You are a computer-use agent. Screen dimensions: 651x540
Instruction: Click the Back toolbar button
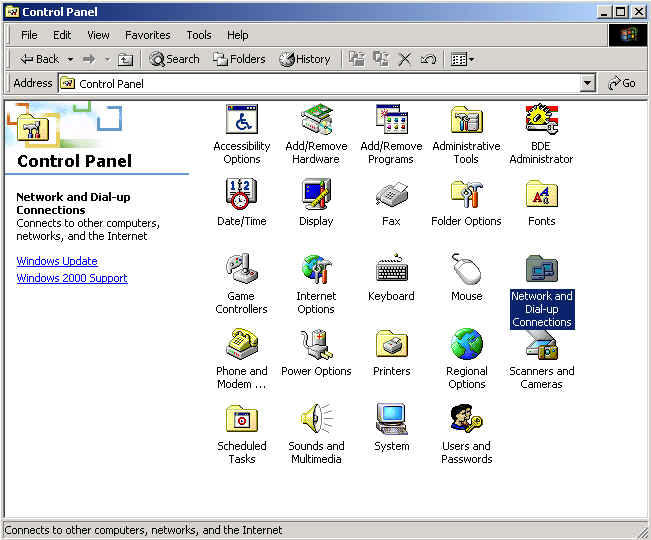pos(39,59)
